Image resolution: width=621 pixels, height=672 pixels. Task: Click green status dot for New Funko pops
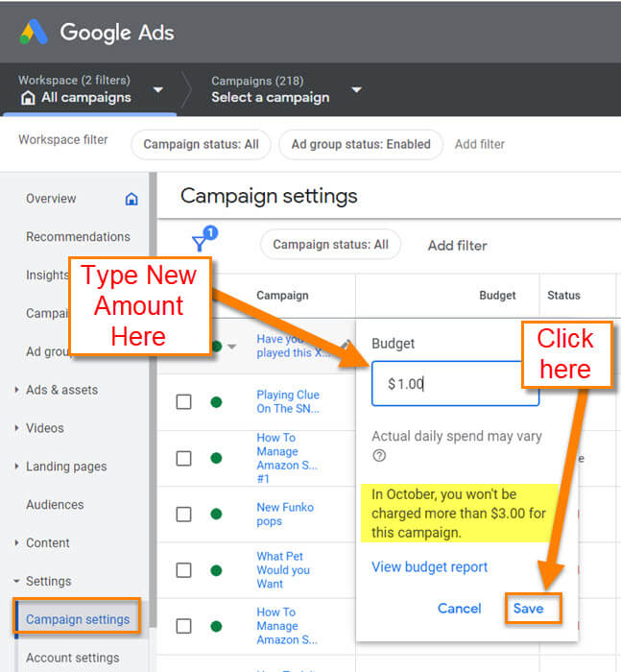(x=216, y=514)
